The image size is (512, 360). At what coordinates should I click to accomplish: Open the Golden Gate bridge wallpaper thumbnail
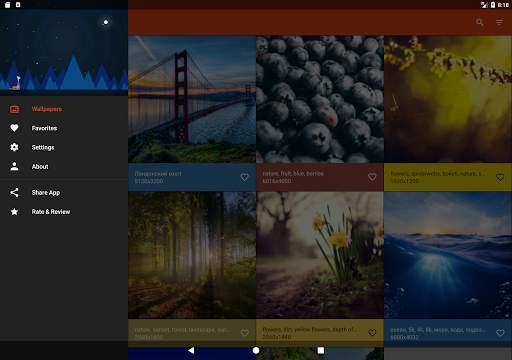click(x=192, y=99)
